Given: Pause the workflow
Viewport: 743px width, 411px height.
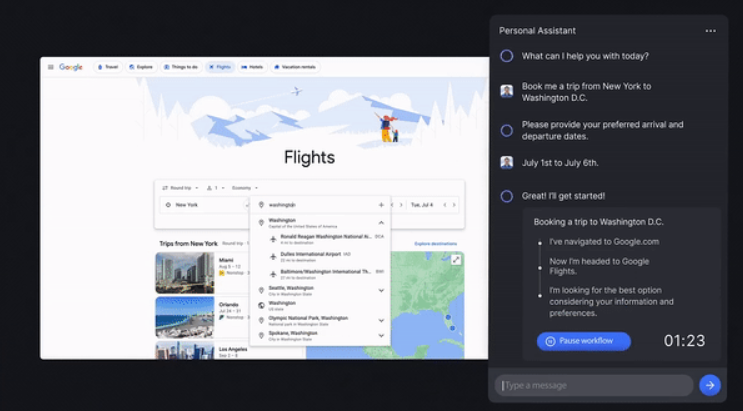Looking at the screenshot, I should (583, 341).
